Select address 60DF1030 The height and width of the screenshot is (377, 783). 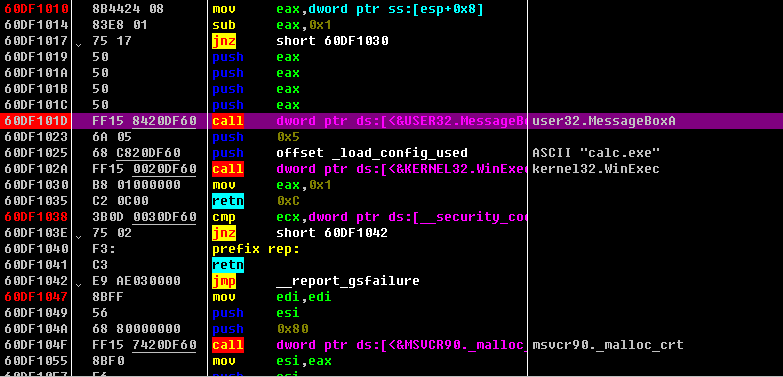pyautogui.click(x=36, y=185)
